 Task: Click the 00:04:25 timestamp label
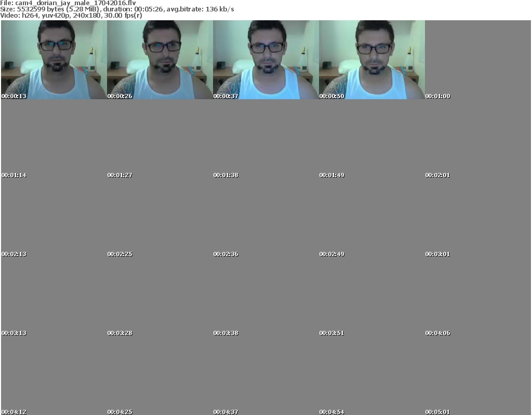pos(120,412)
